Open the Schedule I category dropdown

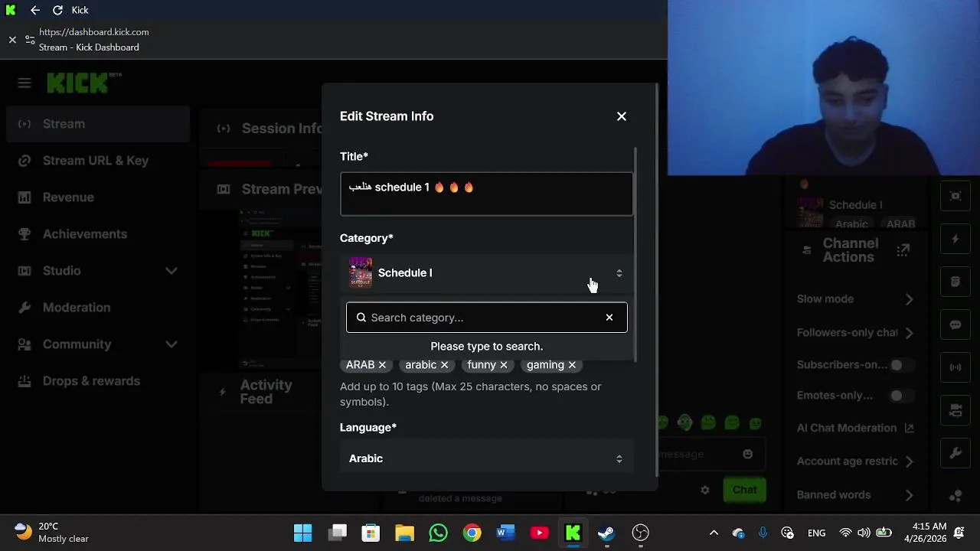[x=486, y=273]
